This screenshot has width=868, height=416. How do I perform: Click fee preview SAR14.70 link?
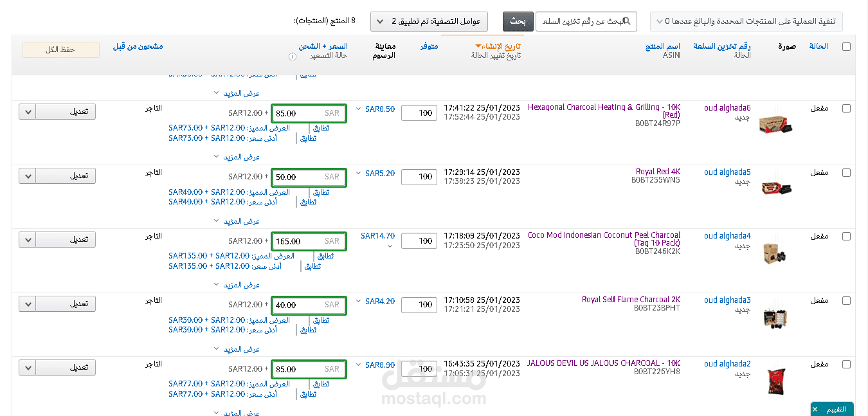[377, 236]
